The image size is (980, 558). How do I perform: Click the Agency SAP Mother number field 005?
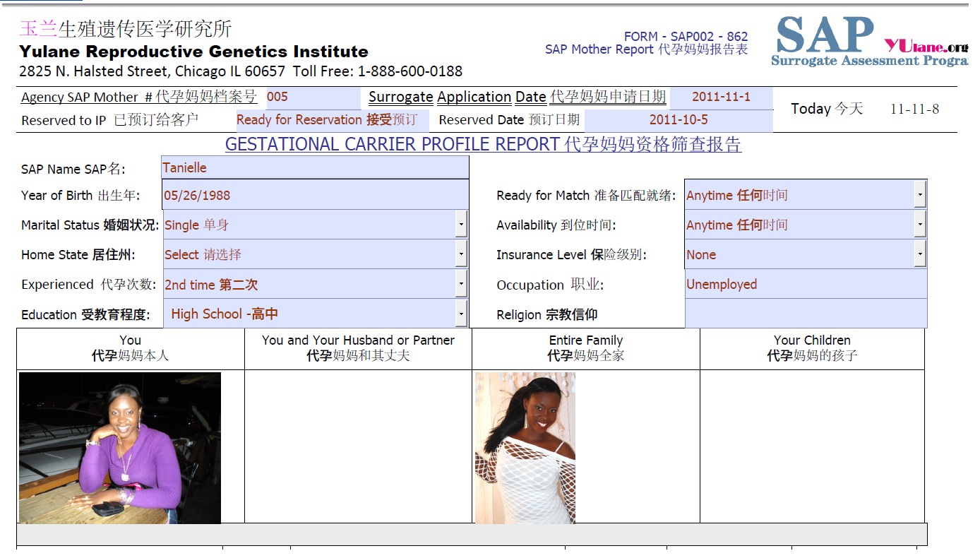click(x=313, y=97)
